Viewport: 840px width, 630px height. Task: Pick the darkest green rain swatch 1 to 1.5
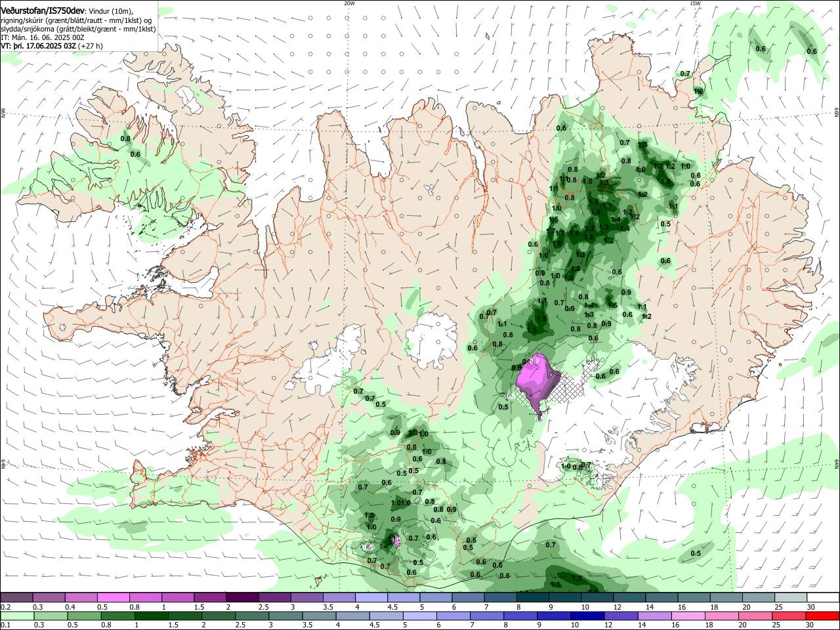tap(151, 616)
